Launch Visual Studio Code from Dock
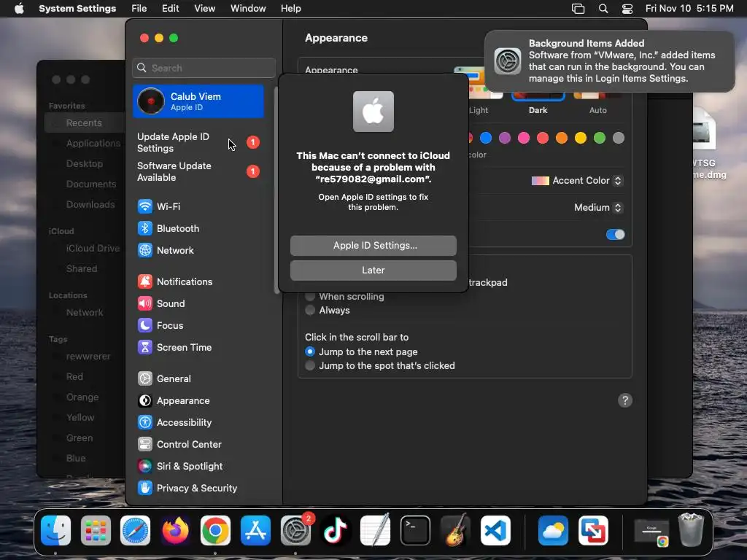Image resolution: width=747 pixels, height=560 pixels. [x=495, y=531]
